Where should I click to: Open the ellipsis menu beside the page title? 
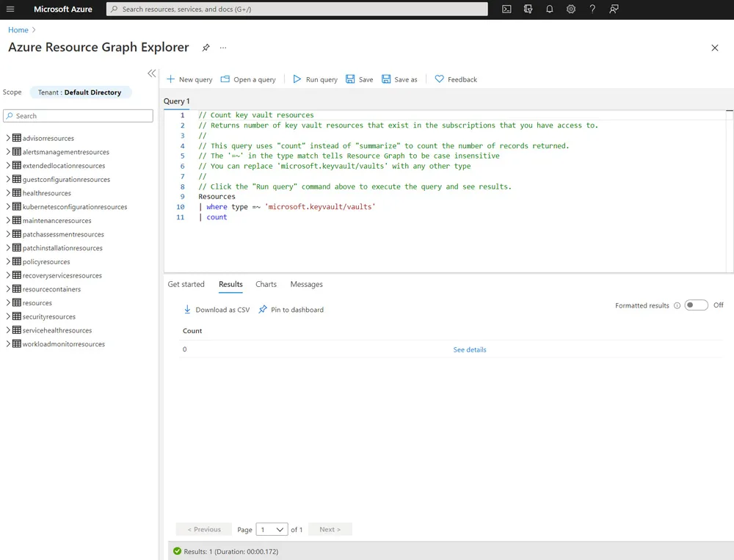[223, 48]
